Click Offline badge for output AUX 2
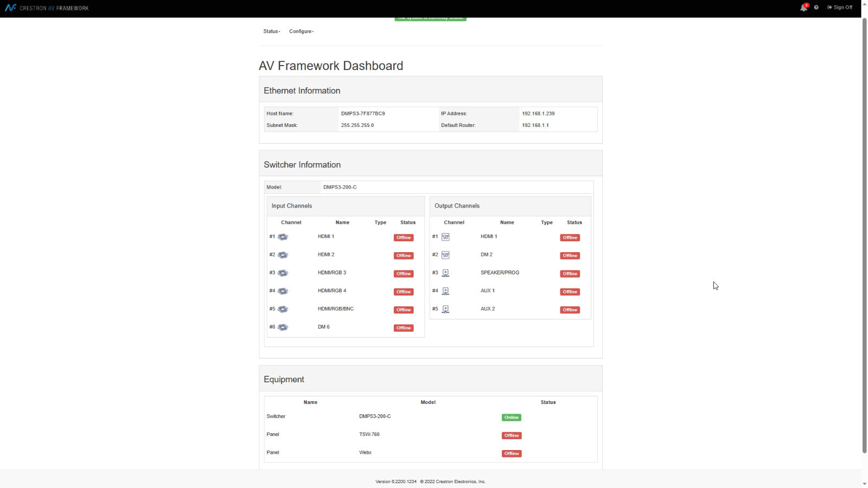The image size is (868, 488). 570,310
